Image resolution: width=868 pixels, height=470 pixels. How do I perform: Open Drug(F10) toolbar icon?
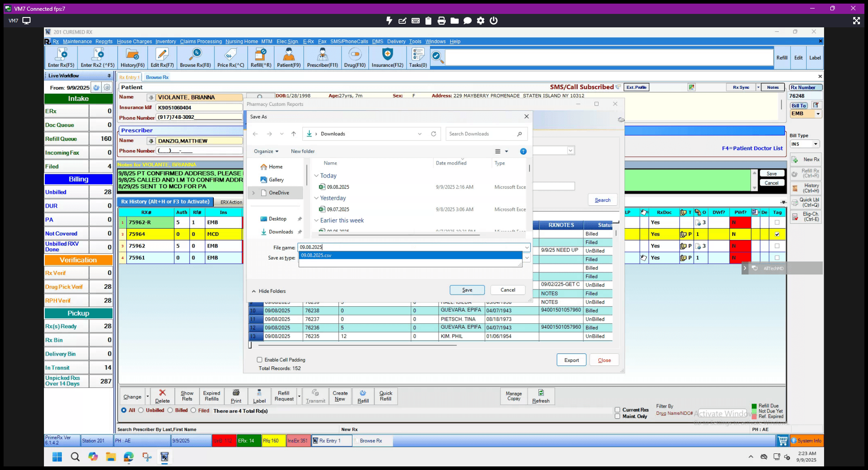[355, 58]
